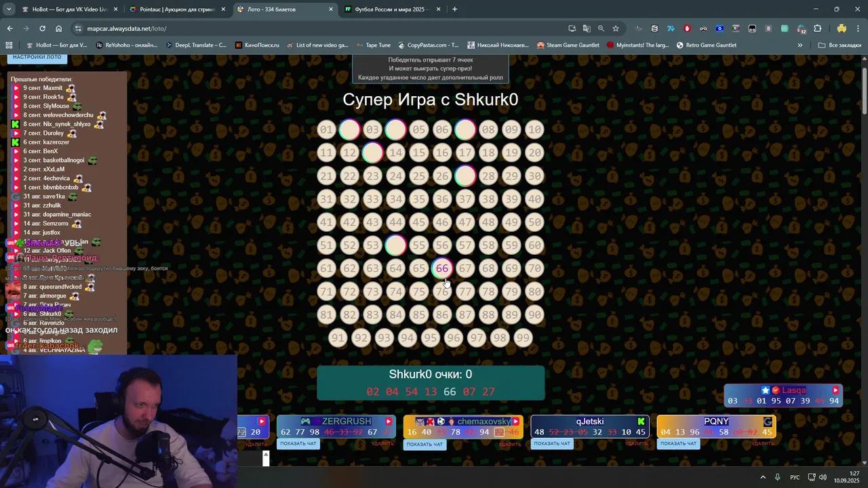Viewport: 868px width, 488px height.
Task: Click past winner kazerozer entry
Action: tap(41, 142)
